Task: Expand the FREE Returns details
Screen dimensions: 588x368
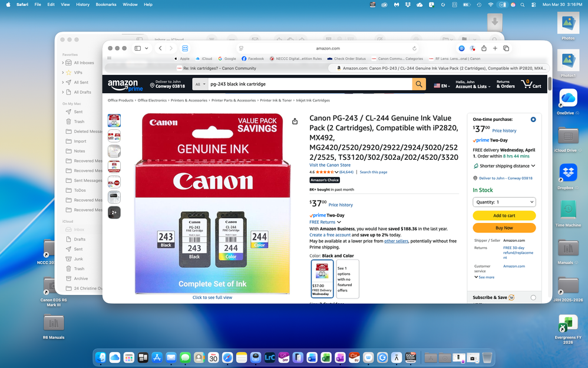Action: [x=325, y=222]
